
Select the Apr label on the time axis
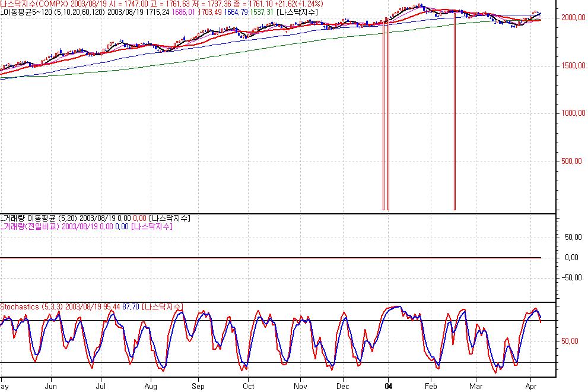tap(530, 386)
